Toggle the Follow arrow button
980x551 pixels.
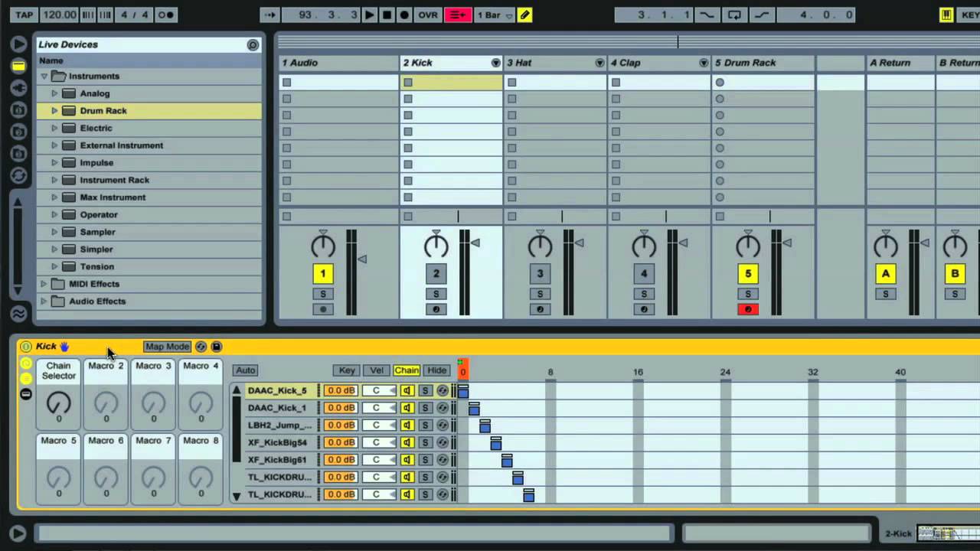270,15
